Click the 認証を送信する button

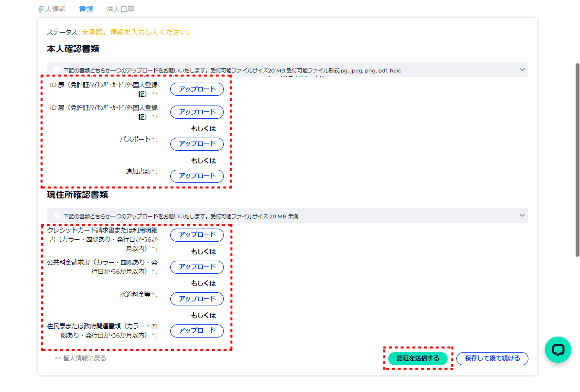pyautogui.click(x=417, y=358)
